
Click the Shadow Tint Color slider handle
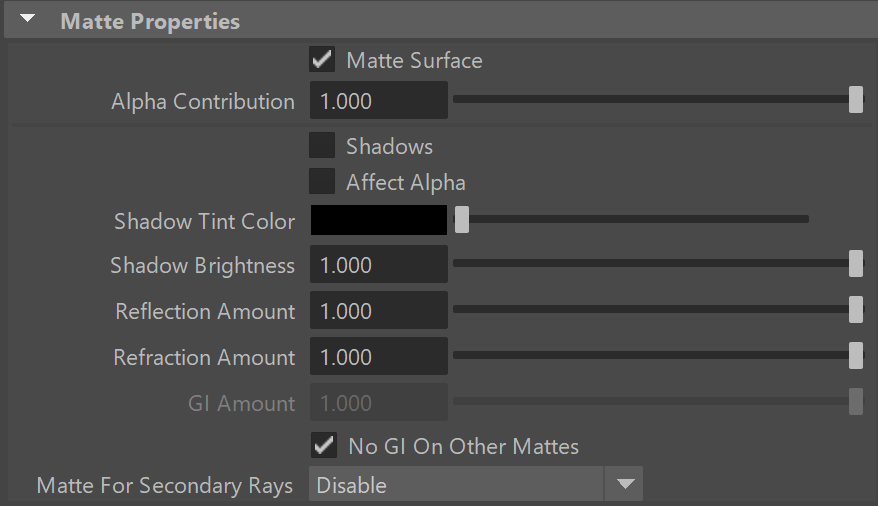tap(461, 219)
